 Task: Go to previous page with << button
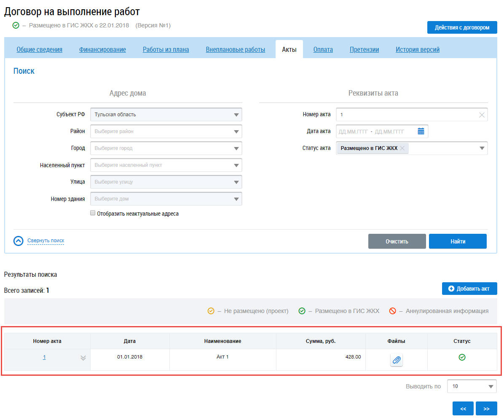coord(463,409)
